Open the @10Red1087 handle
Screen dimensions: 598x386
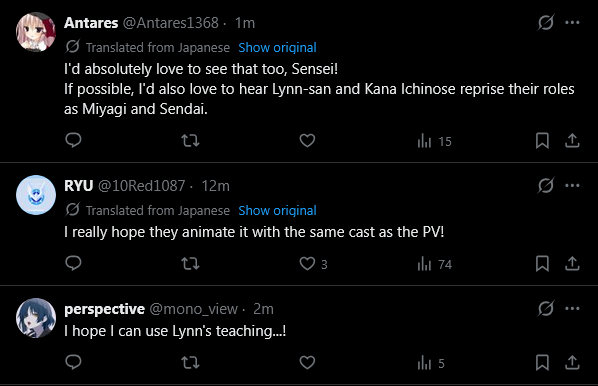[x=141, y=186]
